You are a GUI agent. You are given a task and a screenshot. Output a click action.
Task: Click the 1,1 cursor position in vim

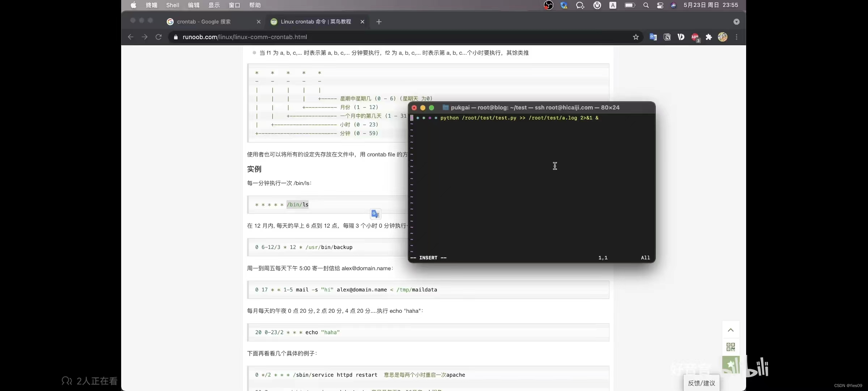(x=603, y=258)
